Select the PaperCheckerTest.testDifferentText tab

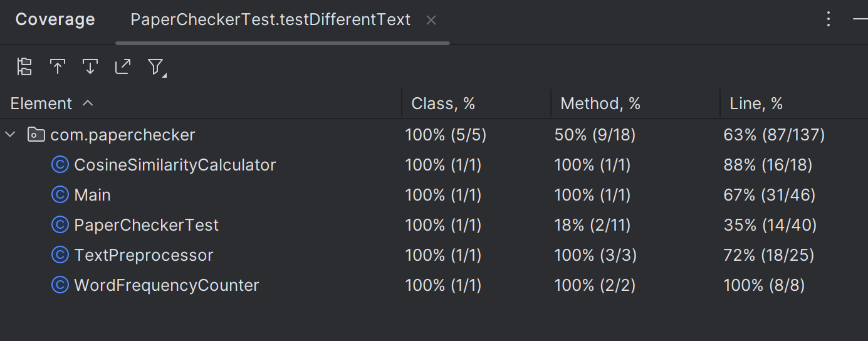coord(270,20)
